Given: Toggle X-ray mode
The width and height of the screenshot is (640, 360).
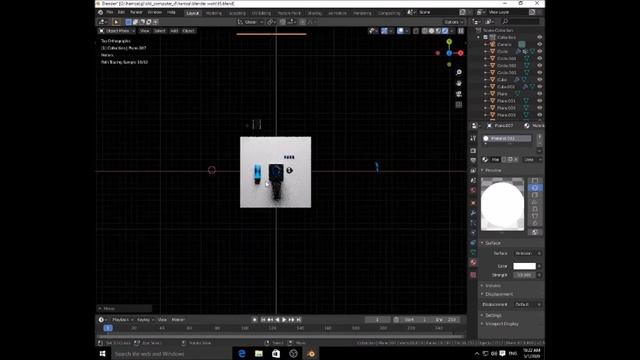Looking at the screenshot, I should (x=416, y=31).
